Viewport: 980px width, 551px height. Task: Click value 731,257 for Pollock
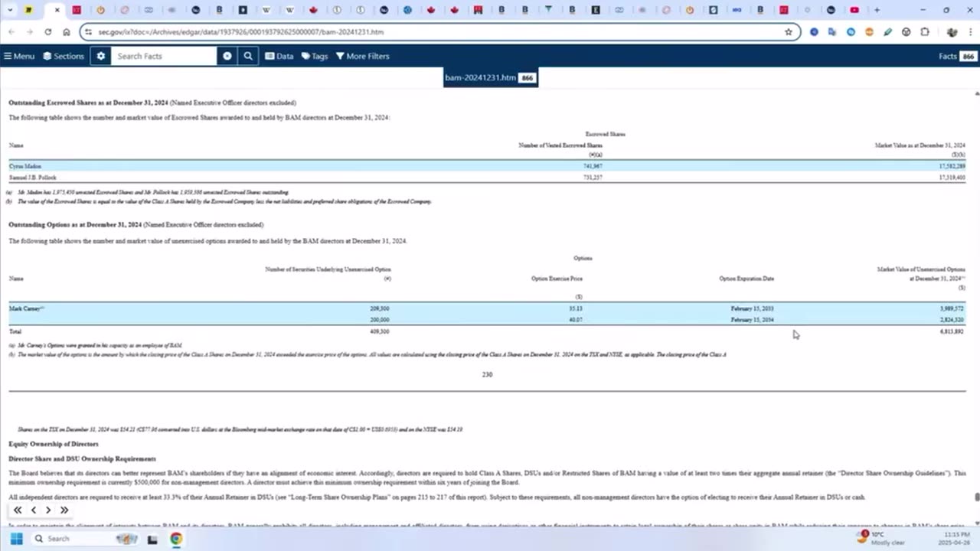(593, 178)
